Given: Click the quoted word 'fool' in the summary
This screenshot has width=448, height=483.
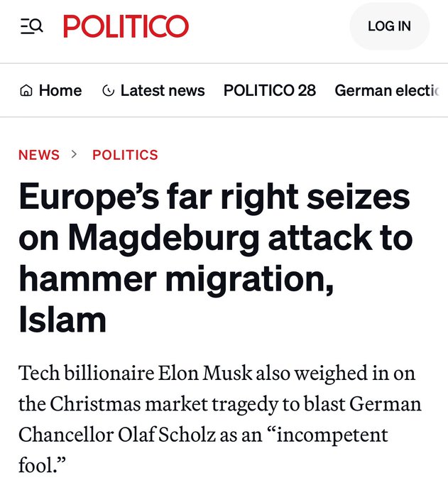Looking at the screenshot, I should pos(38,466).
